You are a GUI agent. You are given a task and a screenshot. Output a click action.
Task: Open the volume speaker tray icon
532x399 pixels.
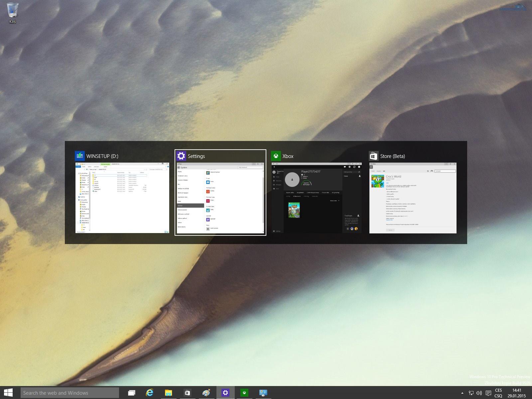(x=479, y=393)
